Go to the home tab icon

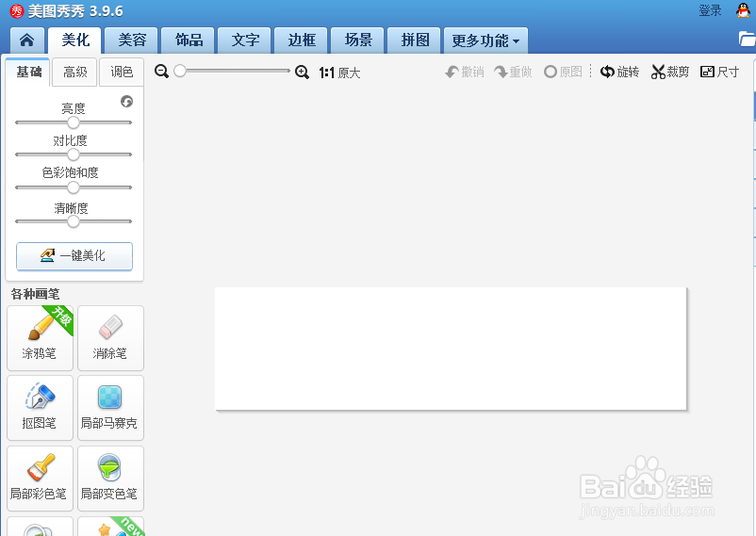tap(27, 40)
